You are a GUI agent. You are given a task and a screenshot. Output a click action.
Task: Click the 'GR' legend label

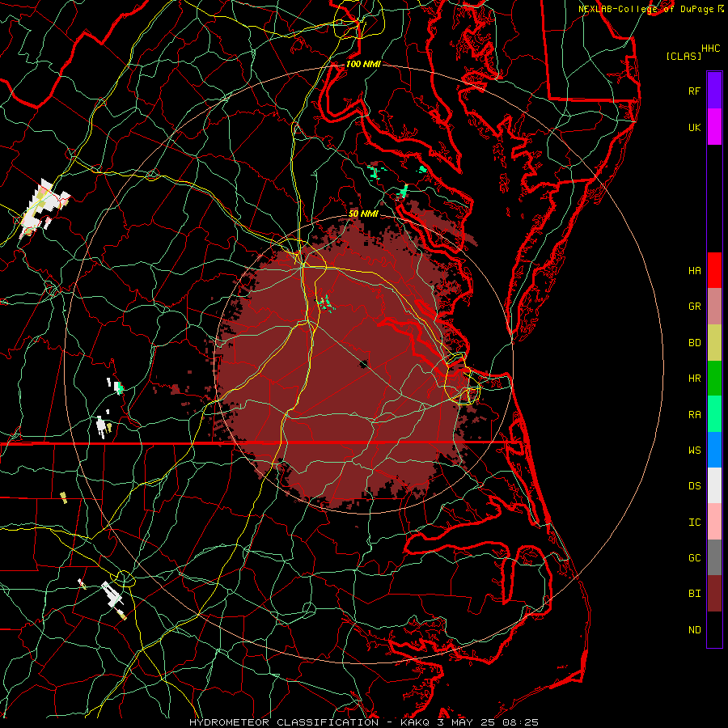(694, 307)
